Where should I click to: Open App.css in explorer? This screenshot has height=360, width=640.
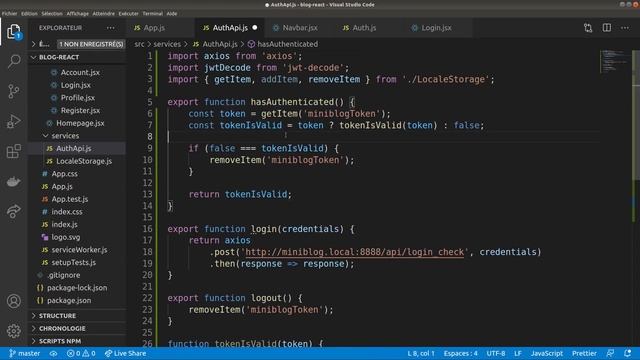tap(64, 173)
